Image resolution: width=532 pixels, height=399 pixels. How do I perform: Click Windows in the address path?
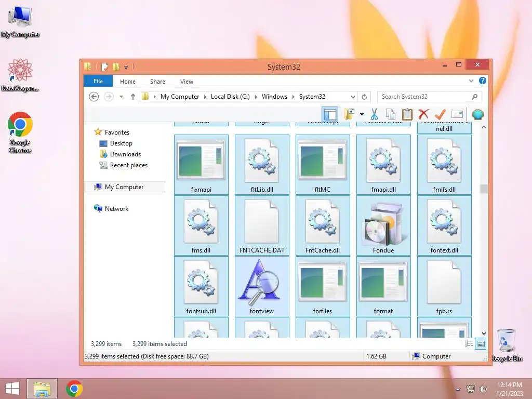(274, 97)
